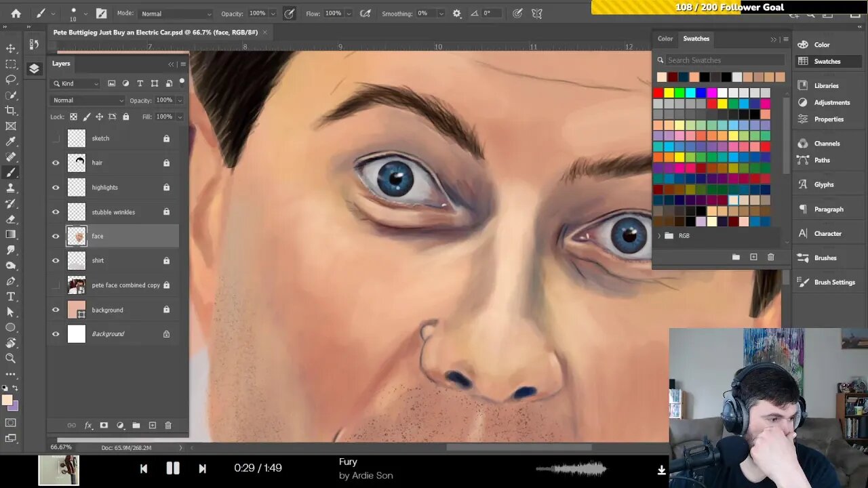Show the sketch layer visibility
868x488 pixels.
[56, 138]
